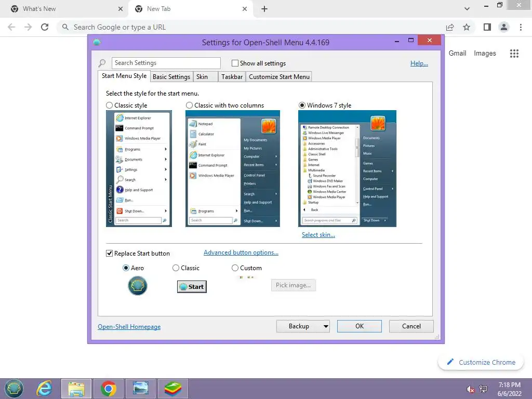
Task: Click the share page icon in Chrome
Action: click(x=450, y=27)
